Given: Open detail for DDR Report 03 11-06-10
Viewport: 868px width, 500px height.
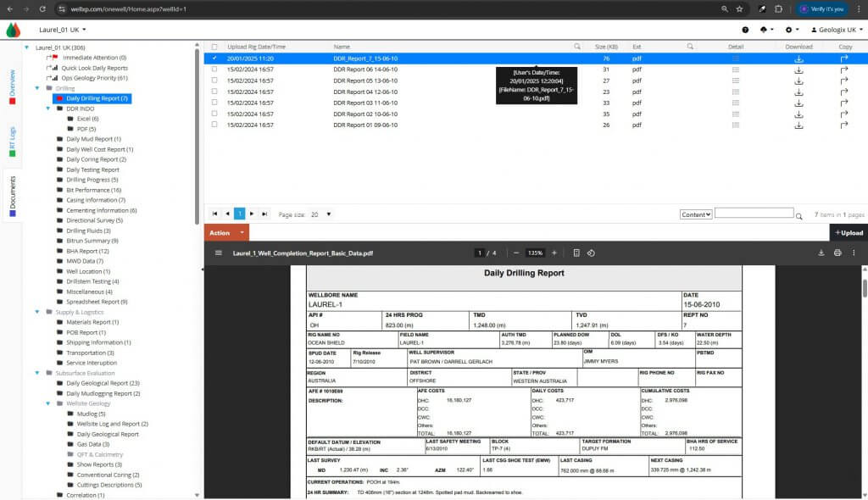Looking at the screenshot, I should tap(735, 103).
